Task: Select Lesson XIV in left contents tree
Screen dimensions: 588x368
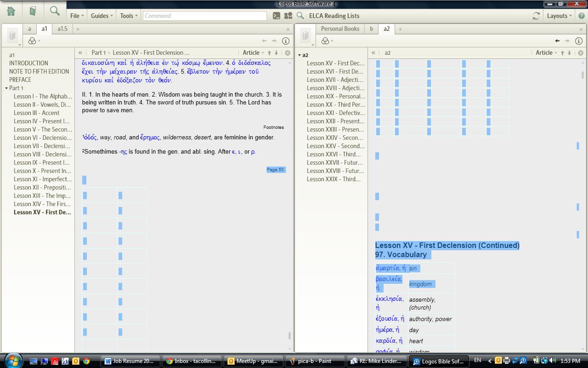Action: pos(42,204)
